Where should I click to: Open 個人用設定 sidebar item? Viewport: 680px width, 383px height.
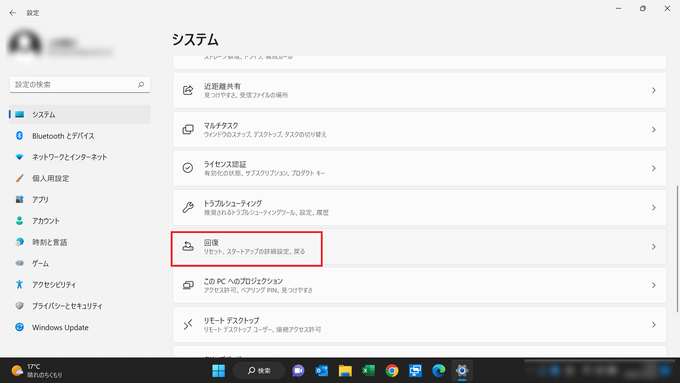point(80,178)
